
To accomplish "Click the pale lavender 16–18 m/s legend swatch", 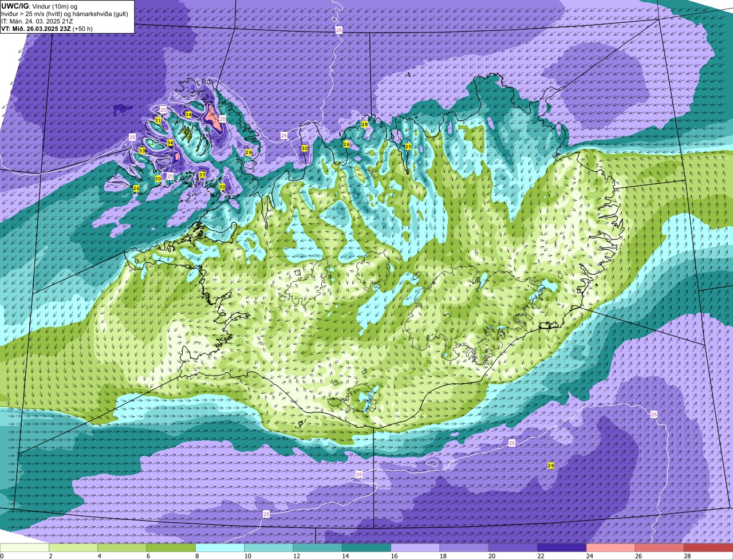I will click(x=416, y=547).
